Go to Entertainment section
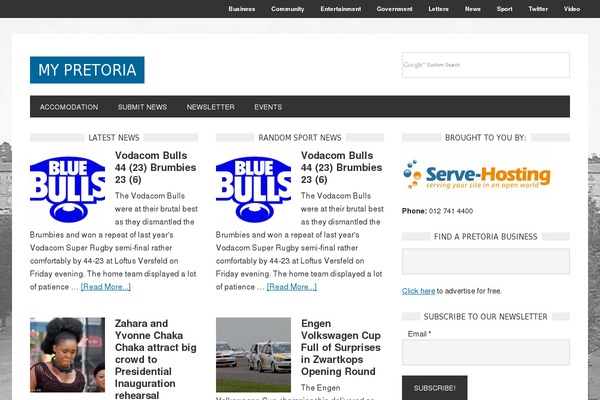The width and height of the screenshot is (600, 400). pyautogui.click(x=341, y=9)
